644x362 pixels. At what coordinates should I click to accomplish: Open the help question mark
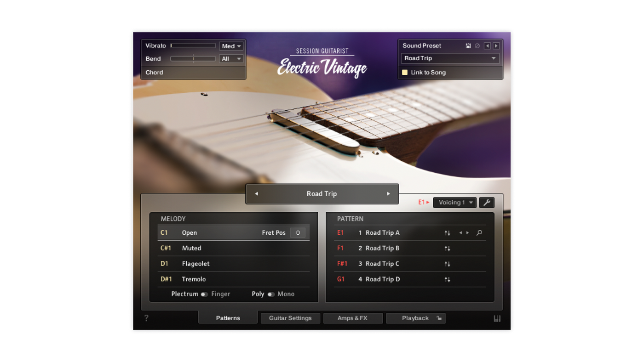[146, 318]
